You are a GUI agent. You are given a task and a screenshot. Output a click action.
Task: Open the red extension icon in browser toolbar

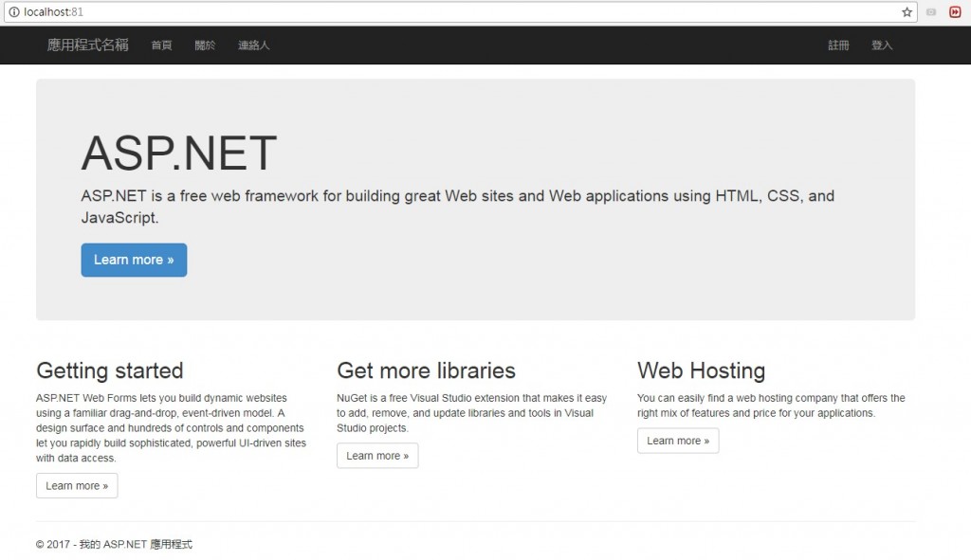[x=955, y=11]
